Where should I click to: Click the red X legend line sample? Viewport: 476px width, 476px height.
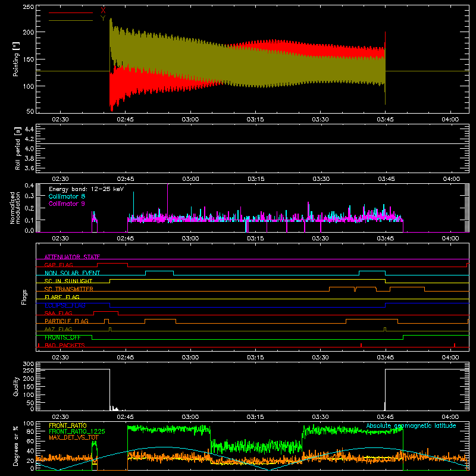click(71, 12)
